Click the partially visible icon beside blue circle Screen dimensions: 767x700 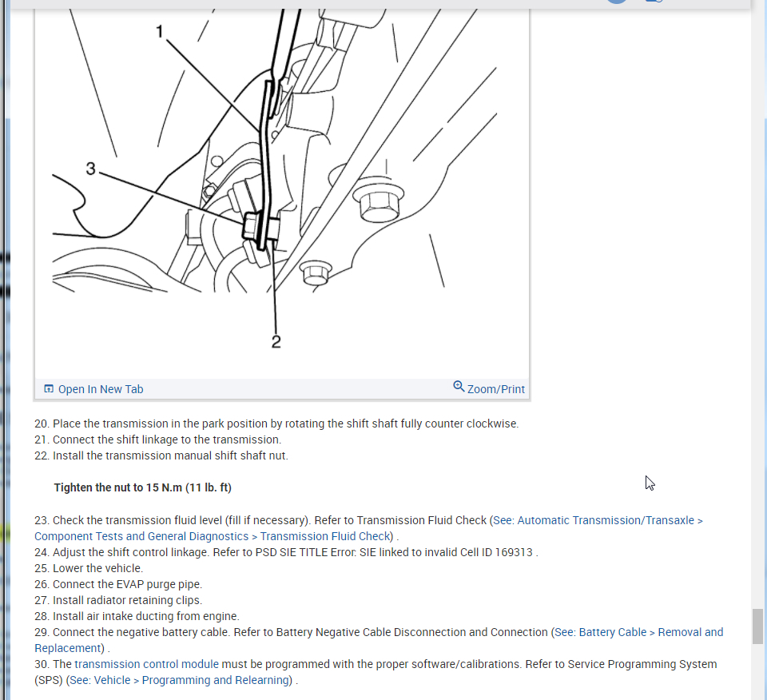(654, 2)
